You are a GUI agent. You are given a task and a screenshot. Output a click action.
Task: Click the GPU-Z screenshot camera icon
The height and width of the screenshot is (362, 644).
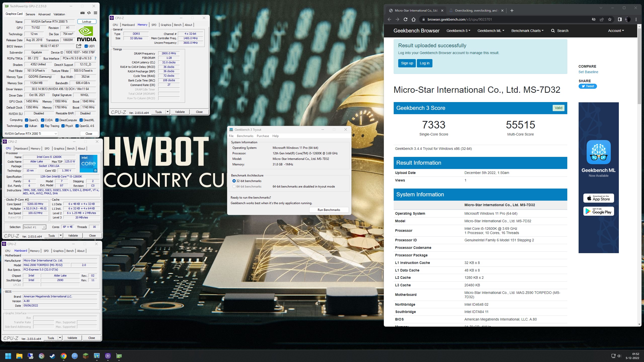point(82,13)
